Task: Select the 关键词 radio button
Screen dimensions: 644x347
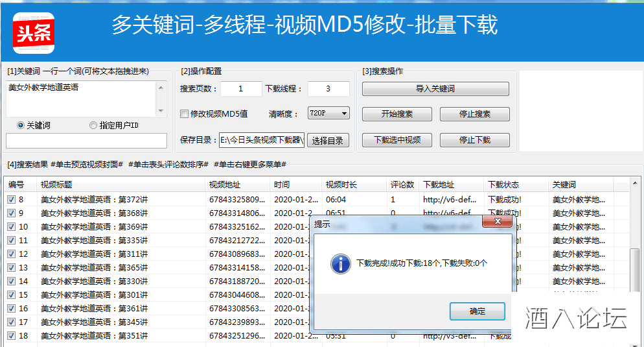Action: pyautogui.click(x=21, y=125)
